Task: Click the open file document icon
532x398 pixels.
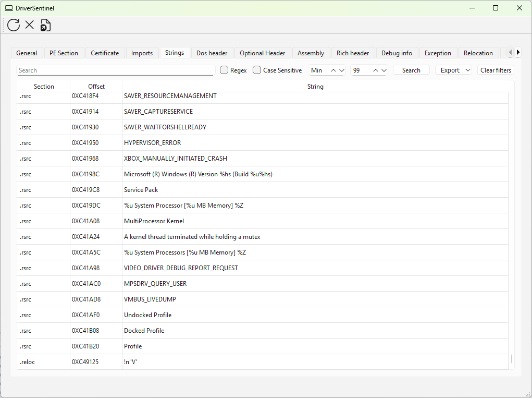Action: click(46, 25)
